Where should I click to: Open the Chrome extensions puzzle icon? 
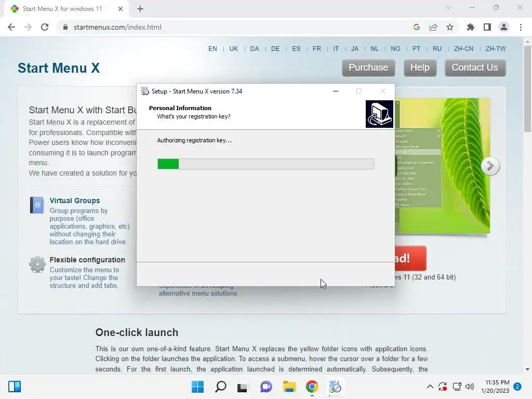pyautogui.click(x=470, y=27)
